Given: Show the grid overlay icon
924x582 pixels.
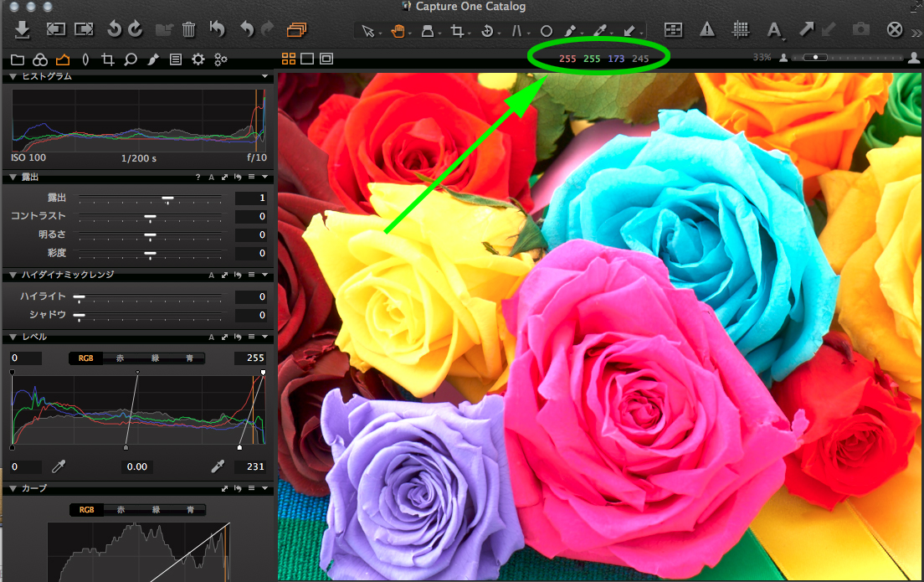Looking at the screenshot, I should coord(740,29).
